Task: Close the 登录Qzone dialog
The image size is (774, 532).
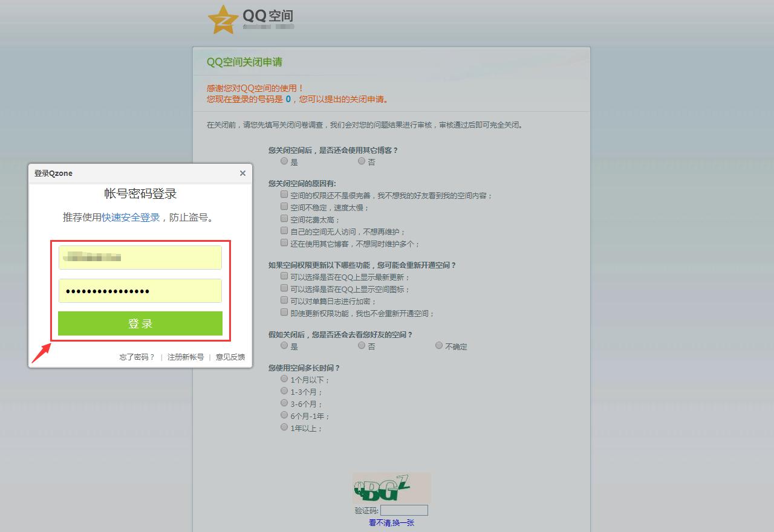Action: pos(242,174)
